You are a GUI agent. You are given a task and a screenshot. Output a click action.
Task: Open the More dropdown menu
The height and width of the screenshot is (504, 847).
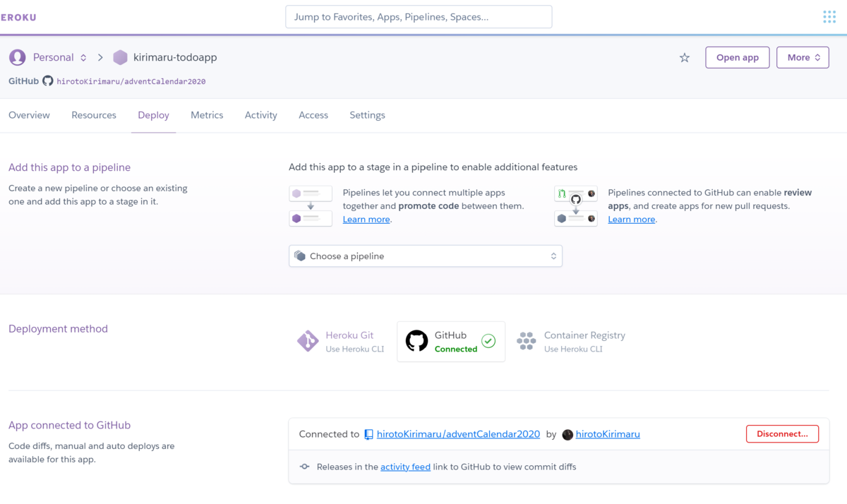tap(803, 58)
